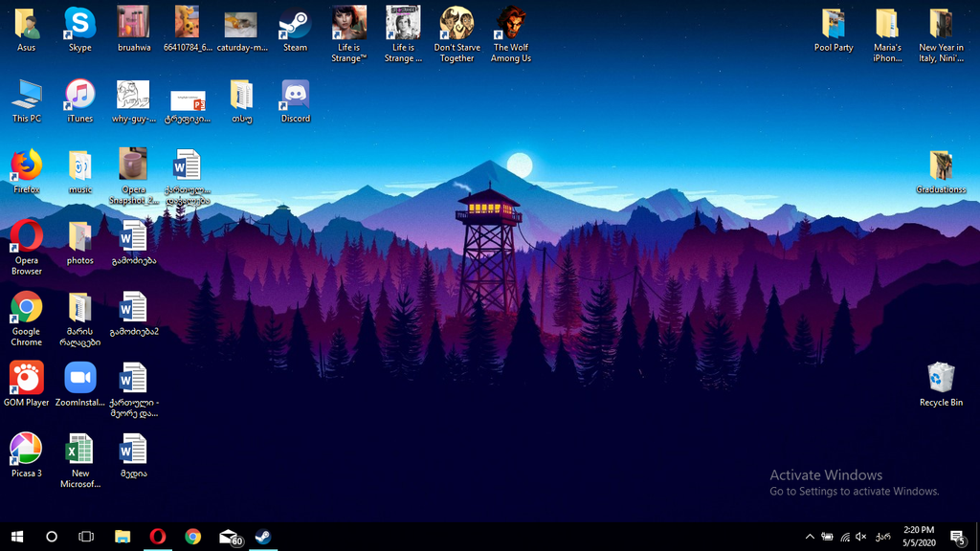This screenshot has height=551, width=980.
Task: Launch File Explorer from the taskbar
Action: 122,537
